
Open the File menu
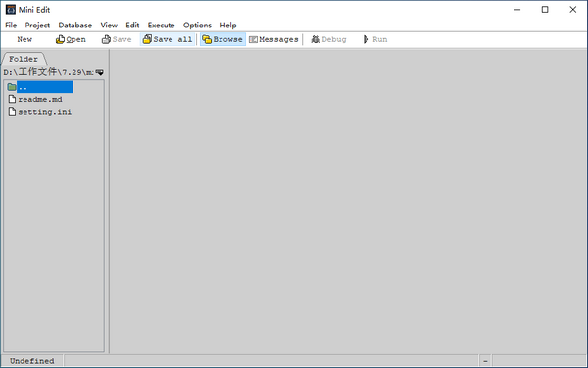(11, 26)
